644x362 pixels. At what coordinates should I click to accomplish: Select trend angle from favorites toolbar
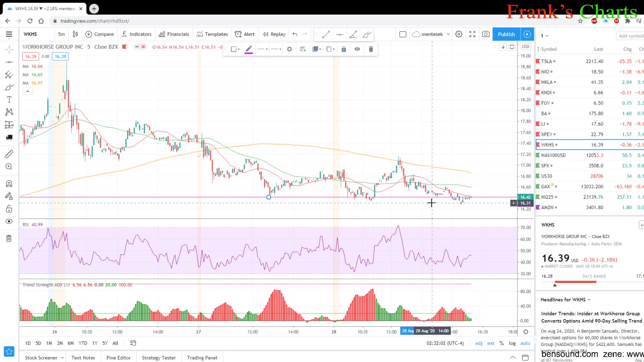[353, 34]
